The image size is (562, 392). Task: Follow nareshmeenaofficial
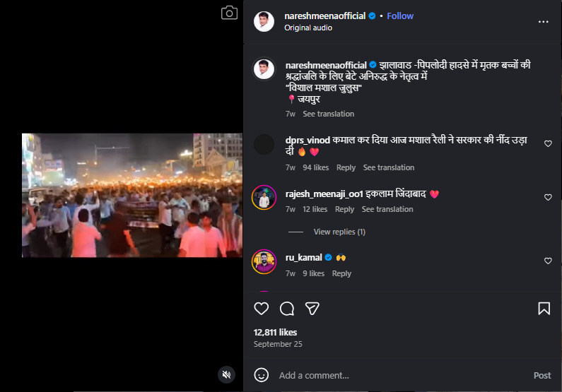400,16
